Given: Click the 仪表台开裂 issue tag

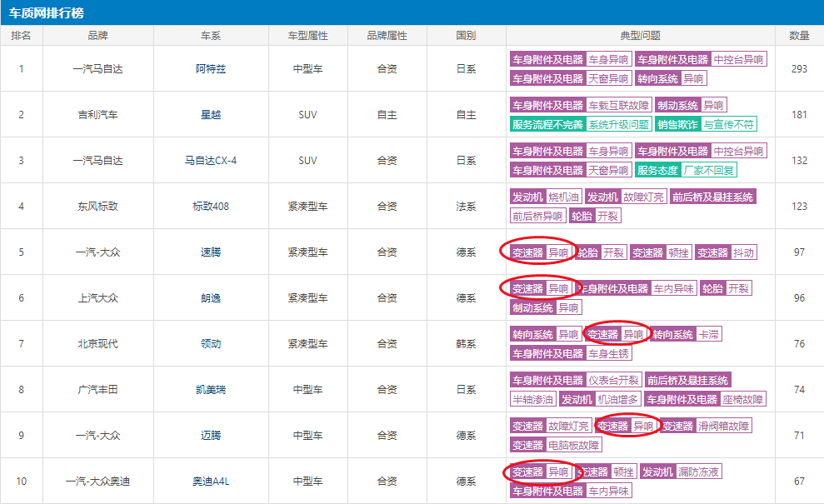Looking at the screenshot, I should click(613, 380).
